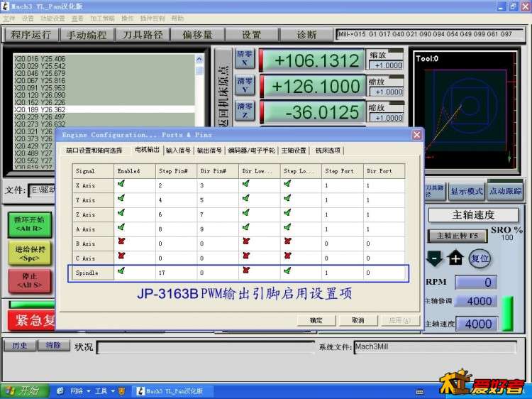Click the 点动跟踪 button
The width and height of the screenshot is (532, 399).
(505, 192)
